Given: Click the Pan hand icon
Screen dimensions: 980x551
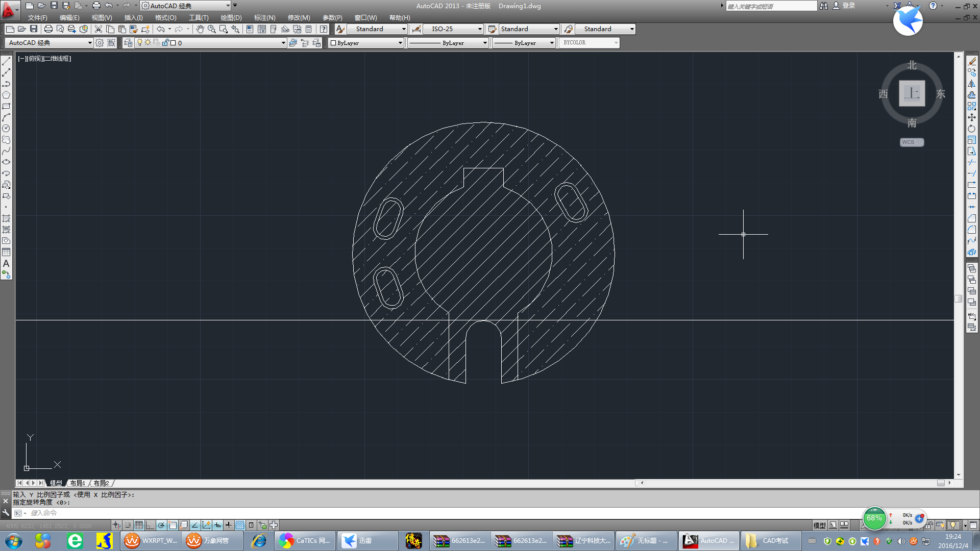Looking at the screenshot, I should coord(200,29).
